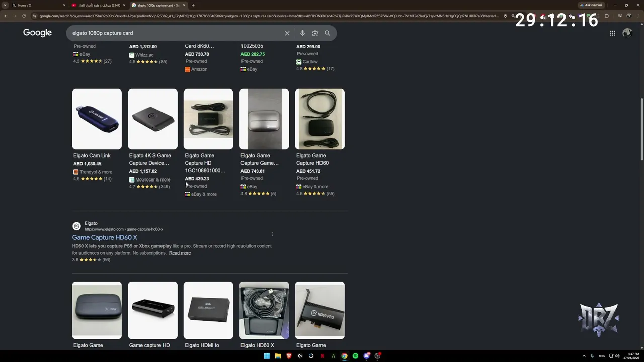
Task: Open Logitech G Hub from the taskbar
Action: [x=300, y=356]
